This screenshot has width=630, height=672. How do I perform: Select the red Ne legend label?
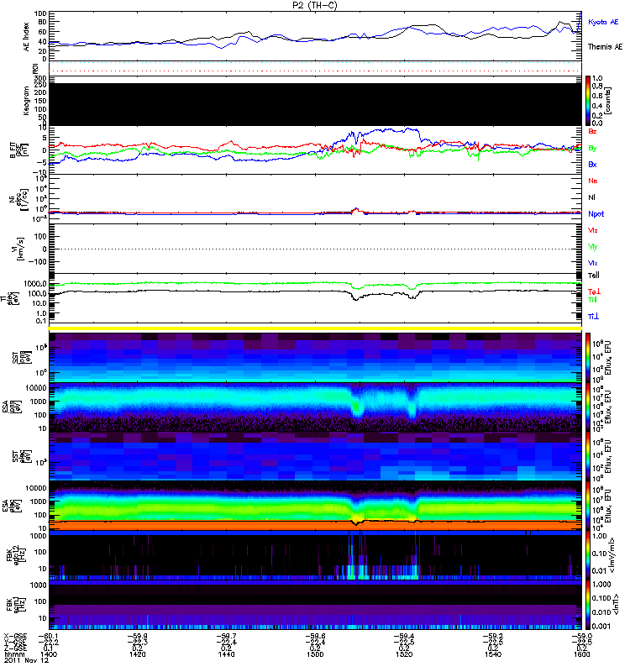click(593, 181)
